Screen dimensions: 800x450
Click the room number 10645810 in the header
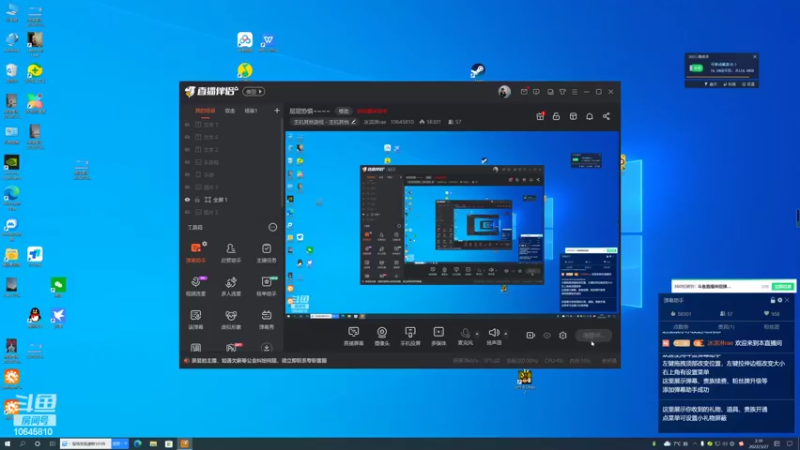pos(402,122)
